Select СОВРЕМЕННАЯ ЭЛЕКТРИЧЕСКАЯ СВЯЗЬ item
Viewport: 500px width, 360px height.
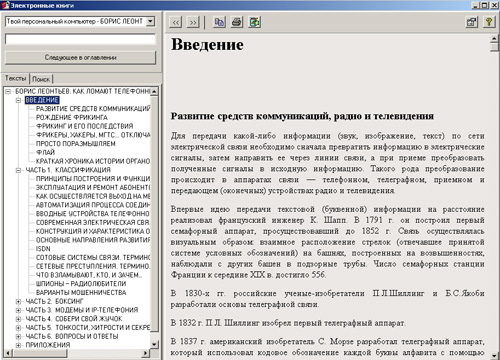(x=93, y=222)
